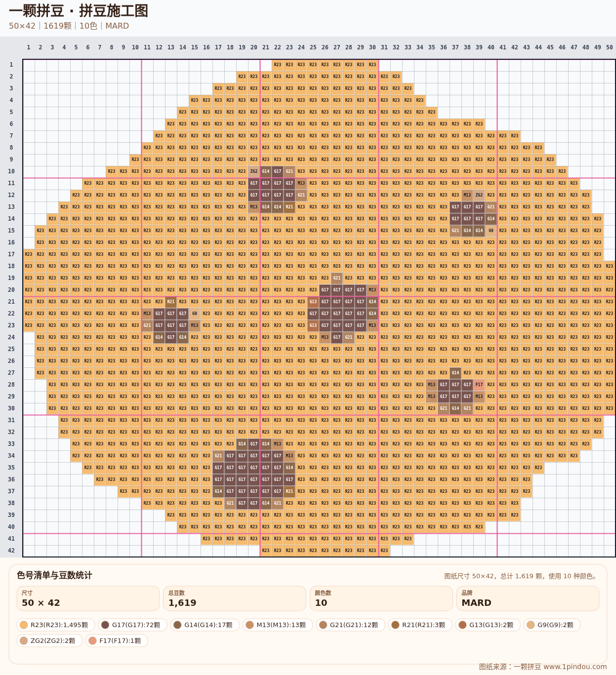Choose the ZG2 2颗 legend chip
This screenshot has height=675, width=616.
point(49,640)
